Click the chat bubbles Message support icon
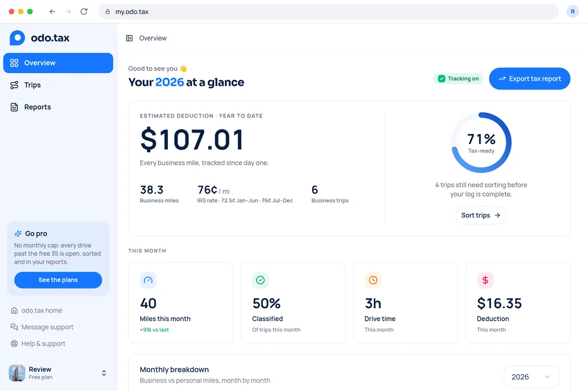The image size is (588, 391). pos(14,327)
